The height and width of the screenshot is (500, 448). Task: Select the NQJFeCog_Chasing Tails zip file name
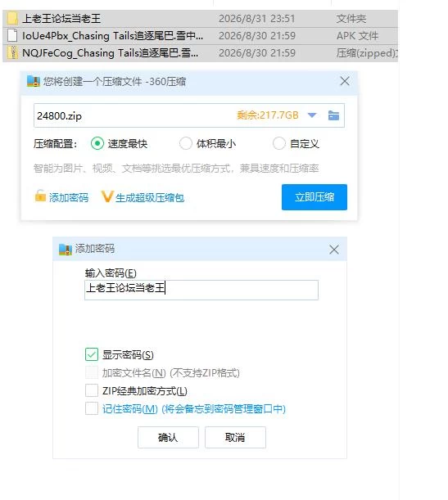[x=110, y=53]
